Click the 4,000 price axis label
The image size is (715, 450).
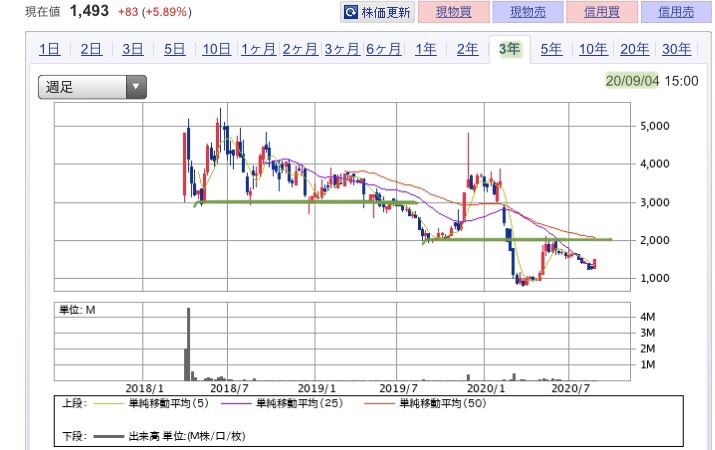[655, 164]
